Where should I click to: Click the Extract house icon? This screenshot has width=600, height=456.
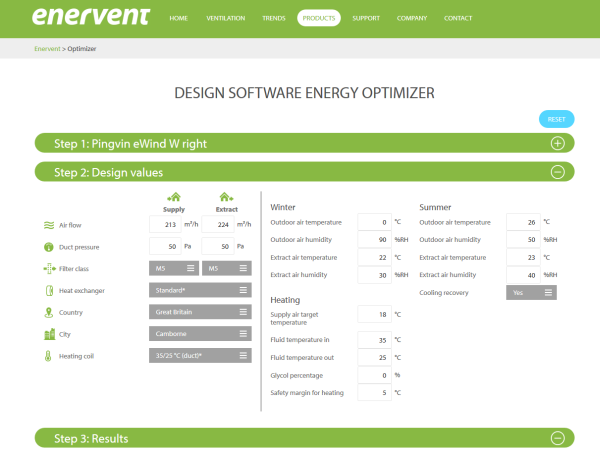click(x=227, y=197)
